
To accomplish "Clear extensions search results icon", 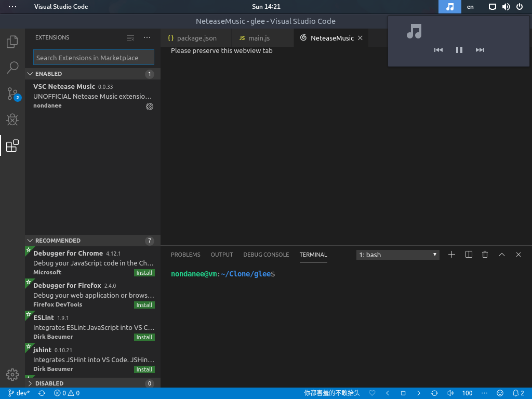I will coord(130,37).
